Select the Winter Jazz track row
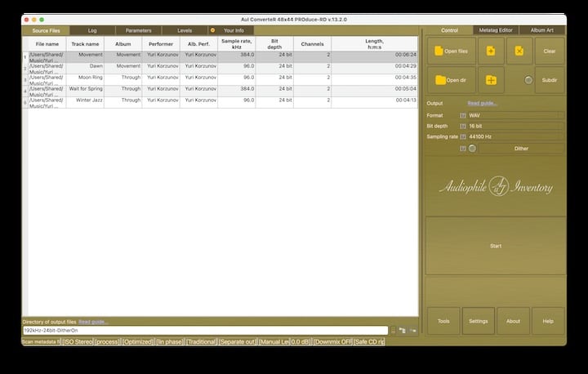The height and width of the screenshot is (374, 588). 220,103
